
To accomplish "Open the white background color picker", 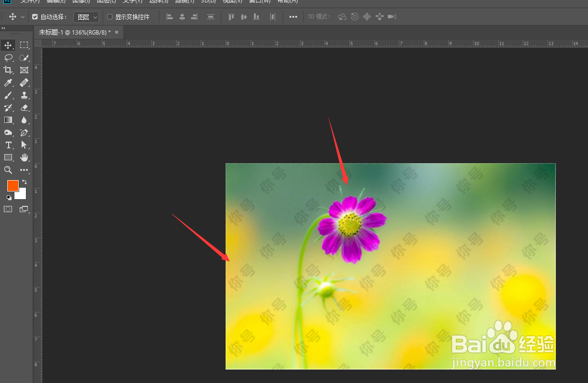I will [22, 195].
